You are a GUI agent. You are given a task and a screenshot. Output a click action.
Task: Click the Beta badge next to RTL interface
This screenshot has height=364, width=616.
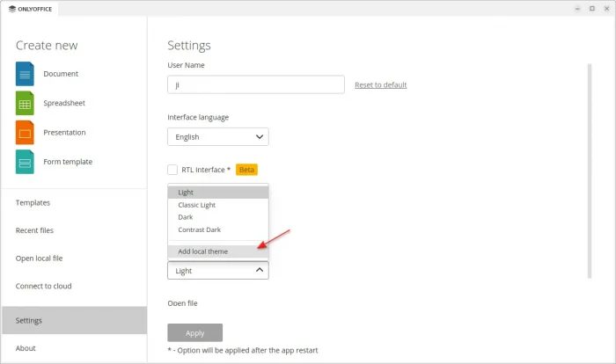pyautogui.click(x=246, y=170)
